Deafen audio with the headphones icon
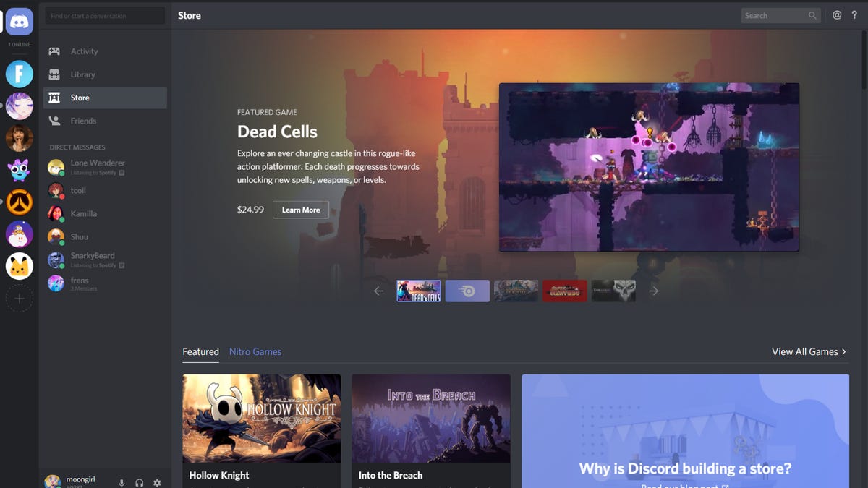868x488 pixels. 139,481
